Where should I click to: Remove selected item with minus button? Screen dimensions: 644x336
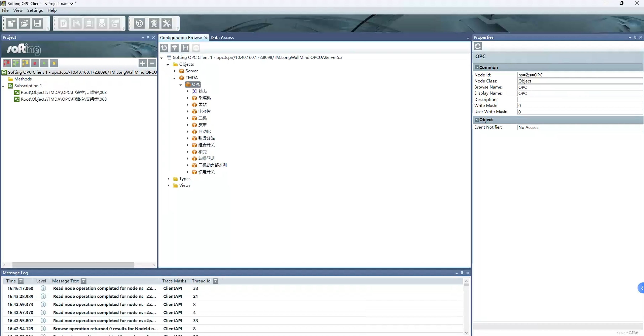coord(152,63)
